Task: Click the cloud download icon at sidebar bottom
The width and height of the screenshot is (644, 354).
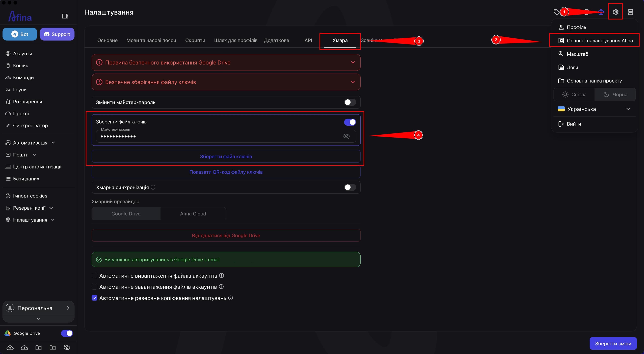Action: [x=24, y=347]
